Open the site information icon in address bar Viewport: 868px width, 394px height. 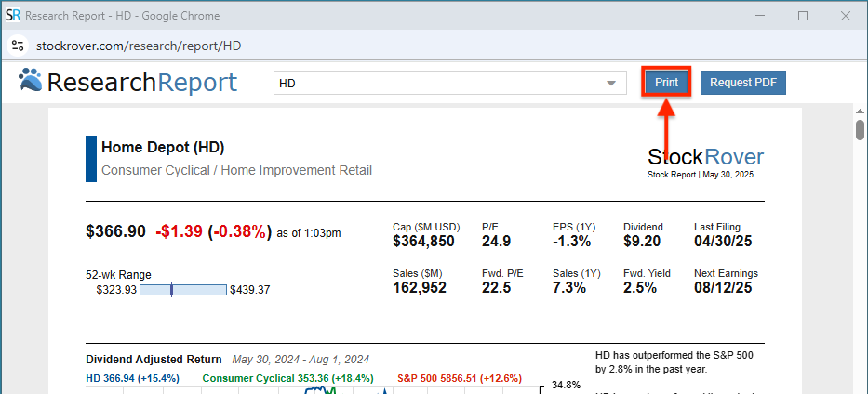[x=17, y=46]
